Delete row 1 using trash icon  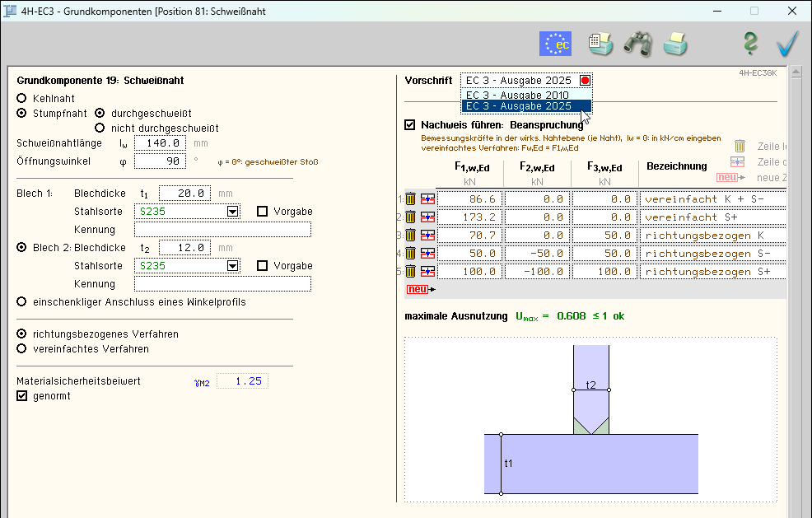coord(410,199)
